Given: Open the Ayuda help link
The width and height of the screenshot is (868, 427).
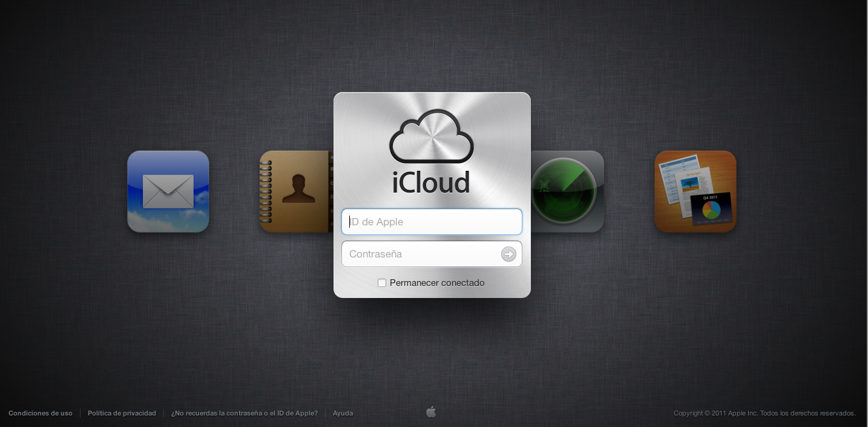Looking at the screenshot, I should tap(343, 413).
